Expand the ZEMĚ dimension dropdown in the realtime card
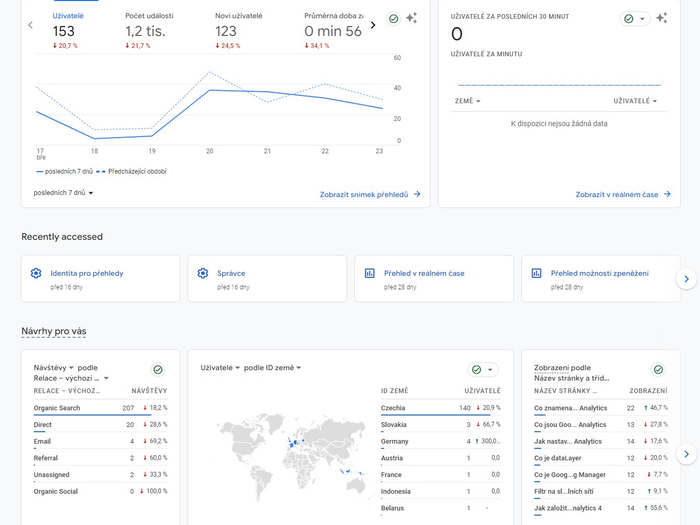The width and height of the screenshot is (700, 525). point(467,101)
